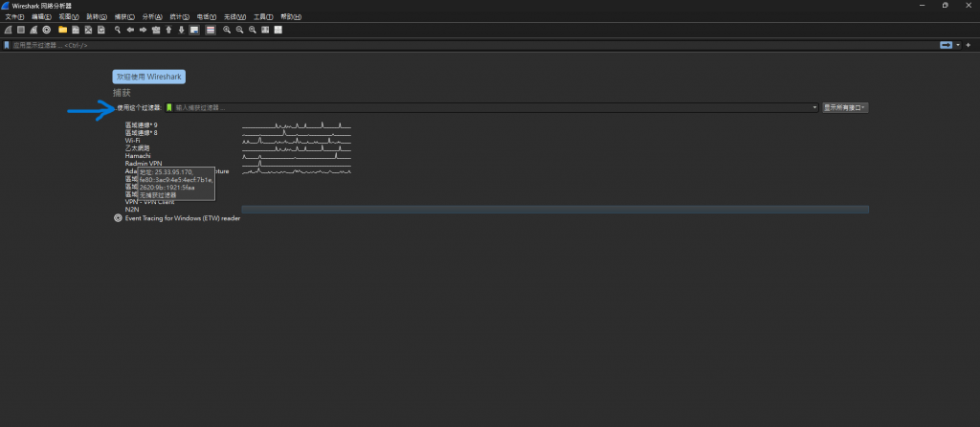Screen dimensions: 980x427
Task: Click into the capture filter input field
Action: tap(492, 107)
